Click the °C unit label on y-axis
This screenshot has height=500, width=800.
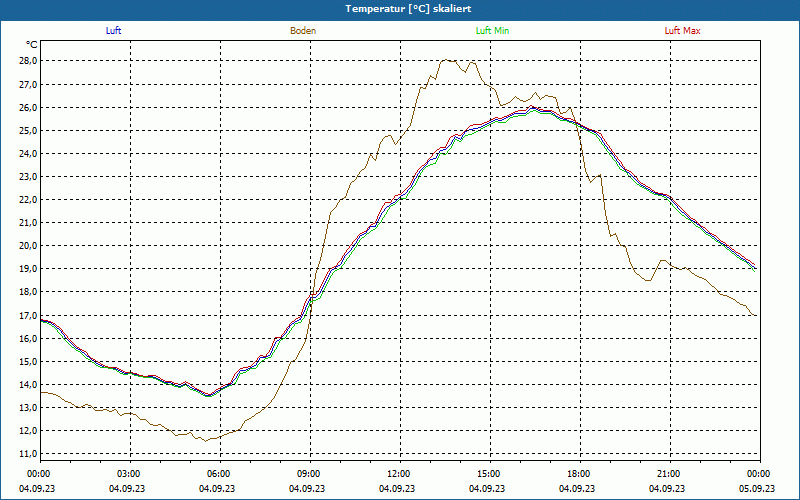[x=32, y=45]
